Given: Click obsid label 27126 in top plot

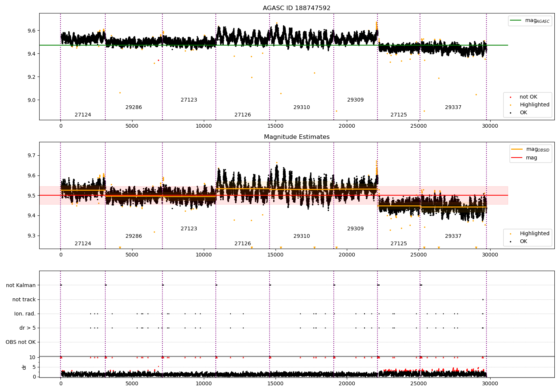Looking at the screenshot, I should click(243, 115).
